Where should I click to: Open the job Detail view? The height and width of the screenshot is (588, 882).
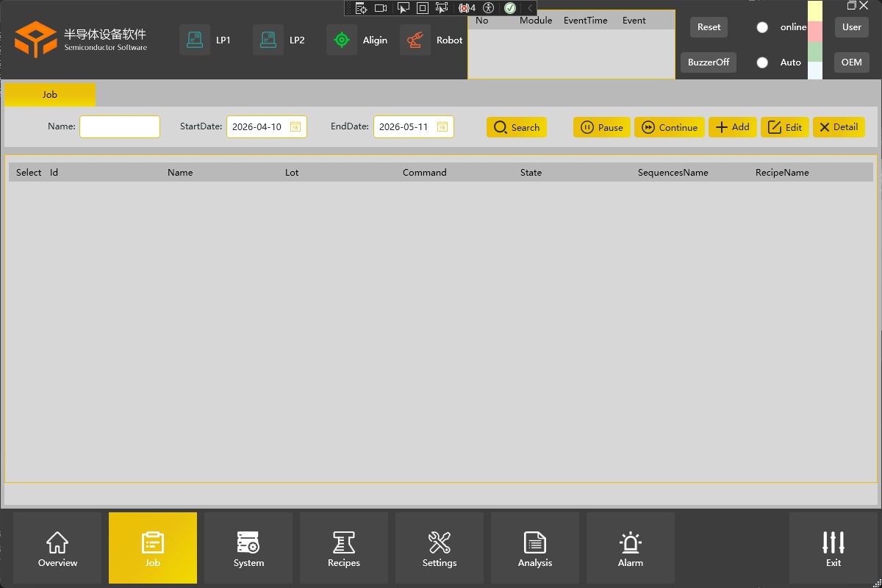839,127
